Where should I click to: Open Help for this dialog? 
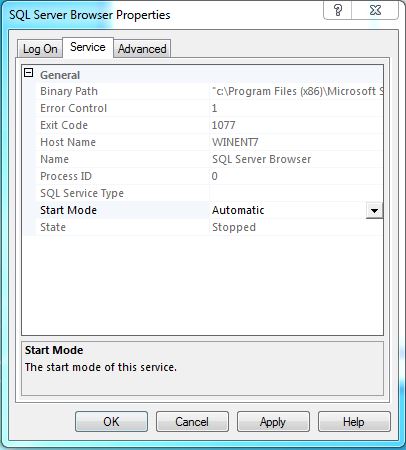(354, 422)
